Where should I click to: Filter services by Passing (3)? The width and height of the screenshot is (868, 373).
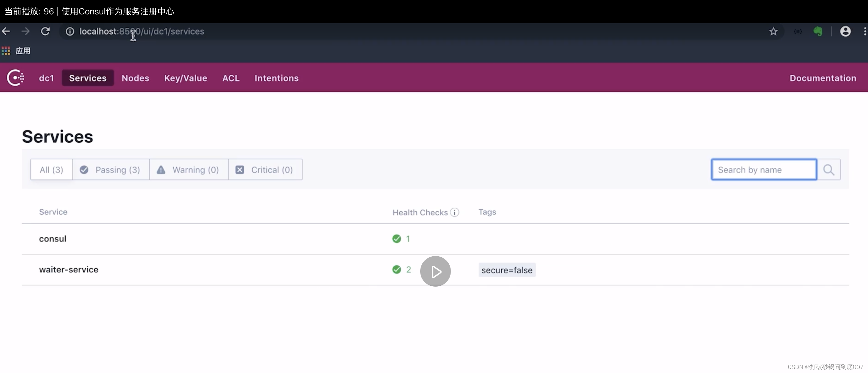coord(111,169)
